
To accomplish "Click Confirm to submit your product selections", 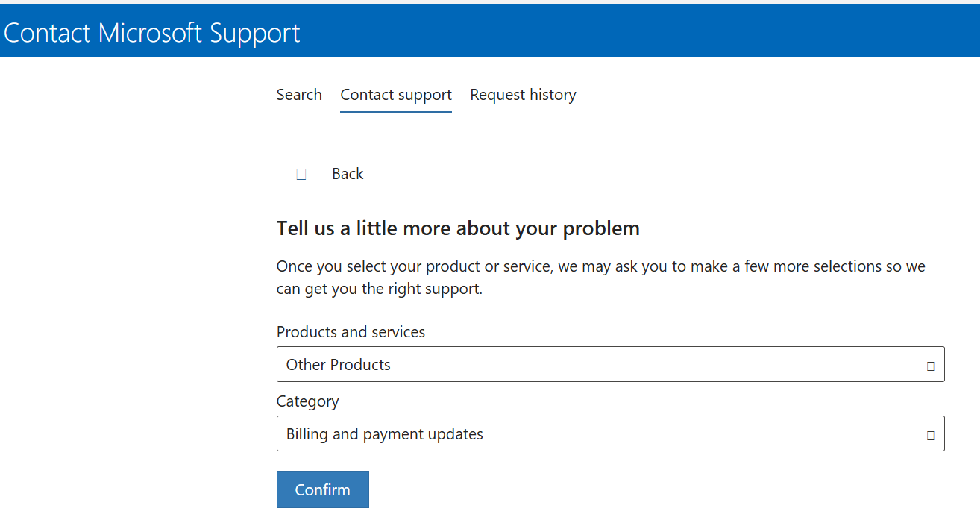I will pyautogui.click(x=322, y=489).
